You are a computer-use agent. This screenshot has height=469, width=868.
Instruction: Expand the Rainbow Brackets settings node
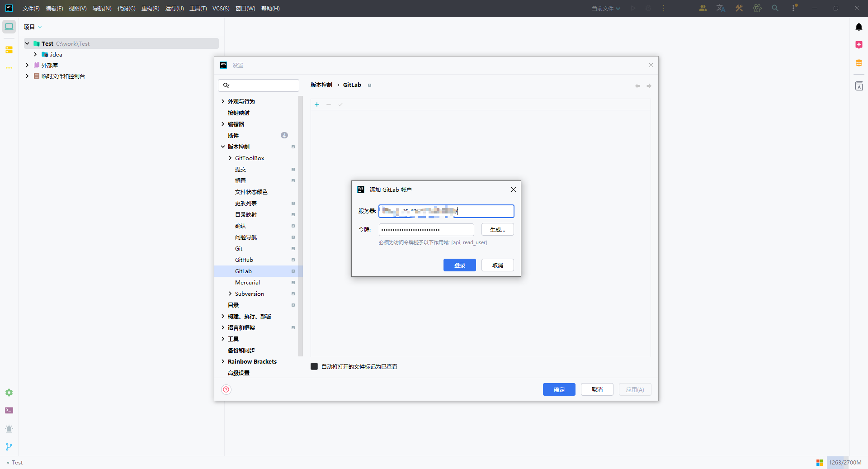click(223, 361)
